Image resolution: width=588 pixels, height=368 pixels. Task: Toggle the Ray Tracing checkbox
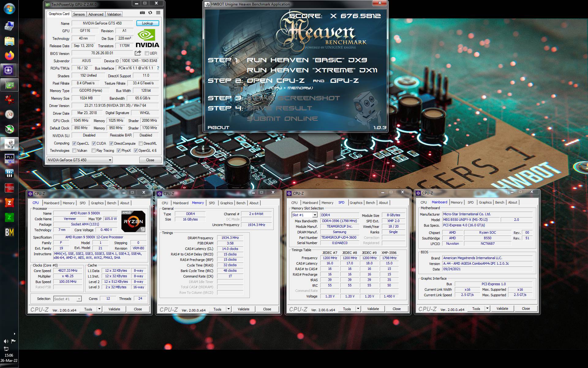93,151
